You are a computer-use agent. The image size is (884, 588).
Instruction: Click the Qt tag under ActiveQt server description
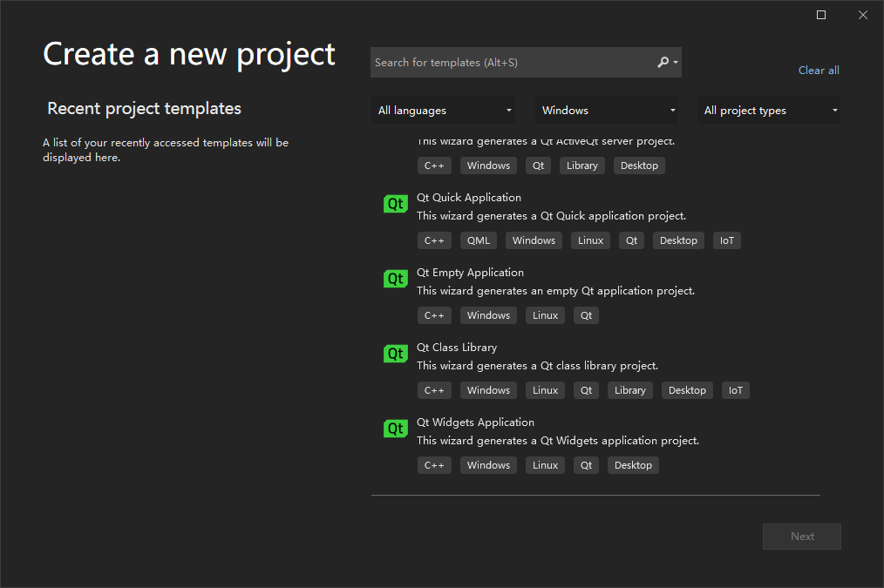coord(539,166)
